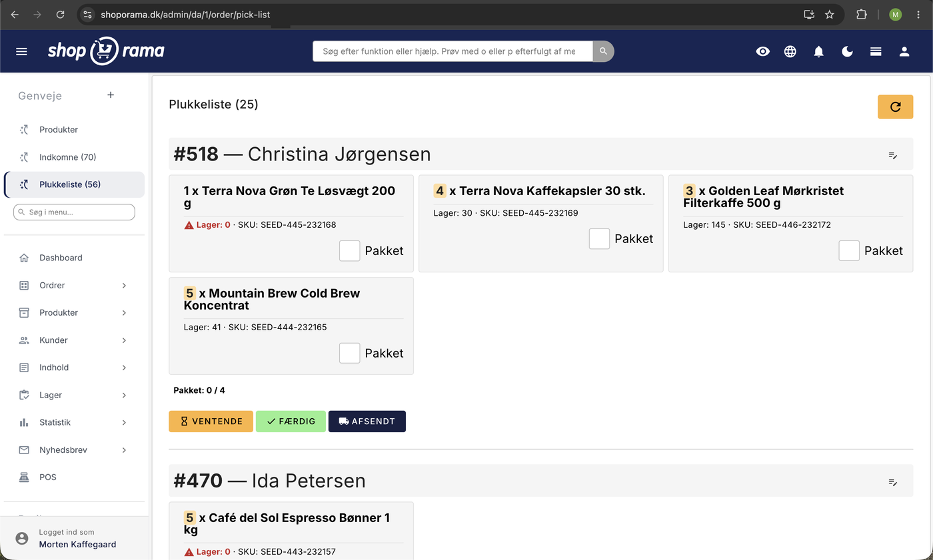This screenshot has height=560, width=933.
Task: Open the browser extensions puzzle icon
Action: (x=862, y=14)
